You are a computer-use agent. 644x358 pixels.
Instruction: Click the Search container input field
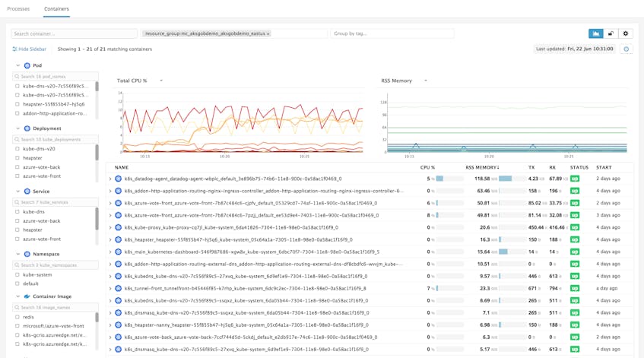click(x=75, y=33)
